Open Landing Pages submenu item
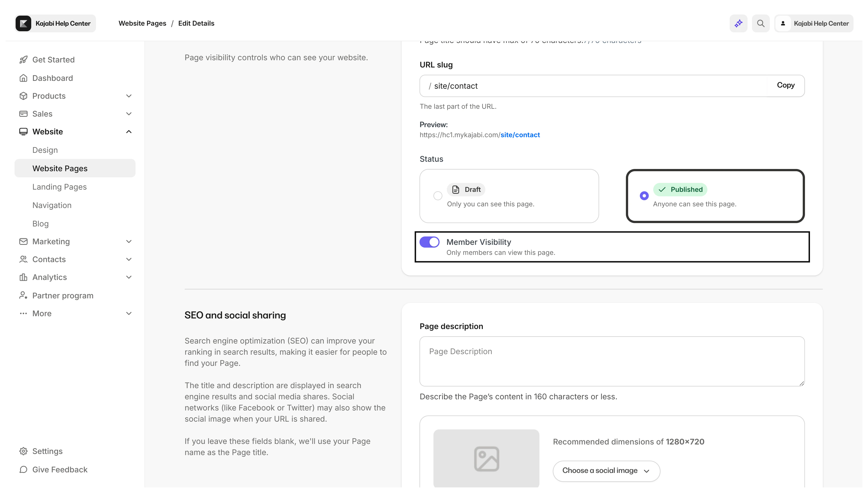 click(x=59, y=187)
